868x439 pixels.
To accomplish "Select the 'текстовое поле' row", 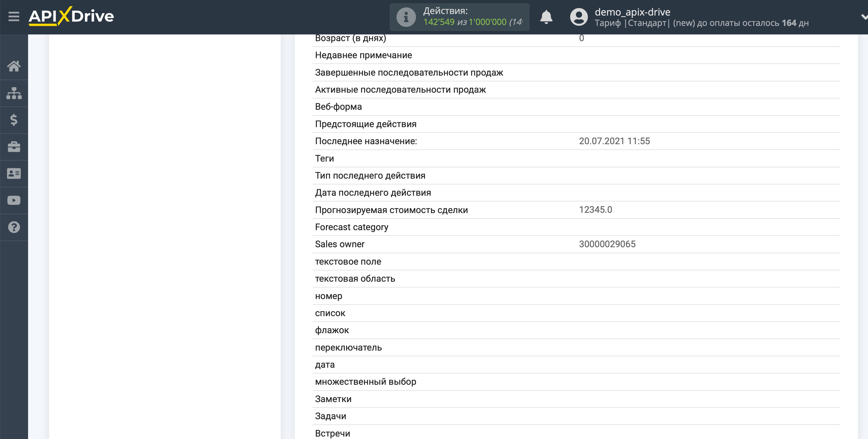I will (x=576, y=262).
